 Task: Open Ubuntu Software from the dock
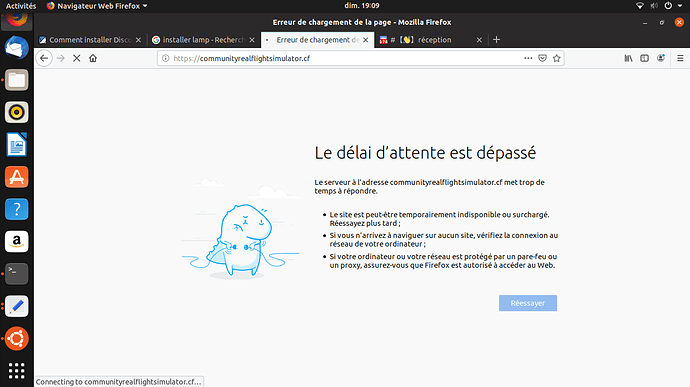[17, 177]
